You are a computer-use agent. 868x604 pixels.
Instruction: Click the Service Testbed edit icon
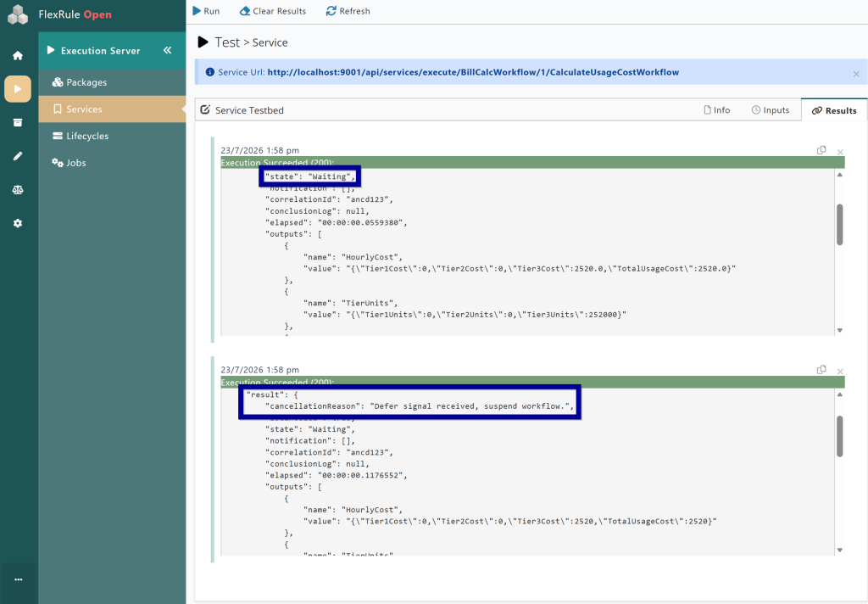(x=205, y=109)
